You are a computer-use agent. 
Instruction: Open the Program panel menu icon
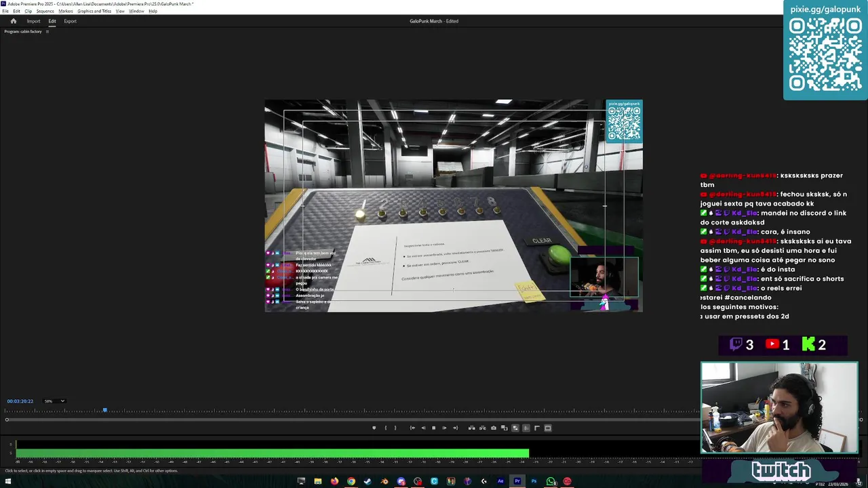(x=47, y=32)
